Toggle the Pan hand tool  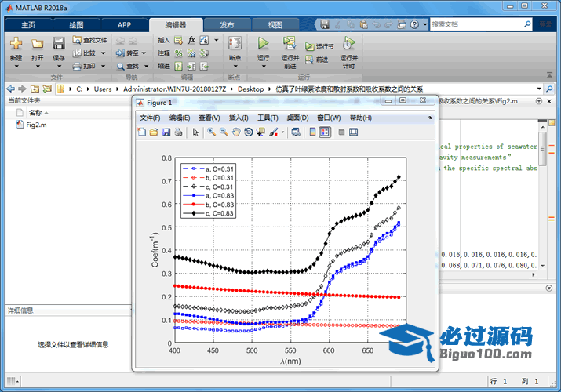tap(236, 132)
